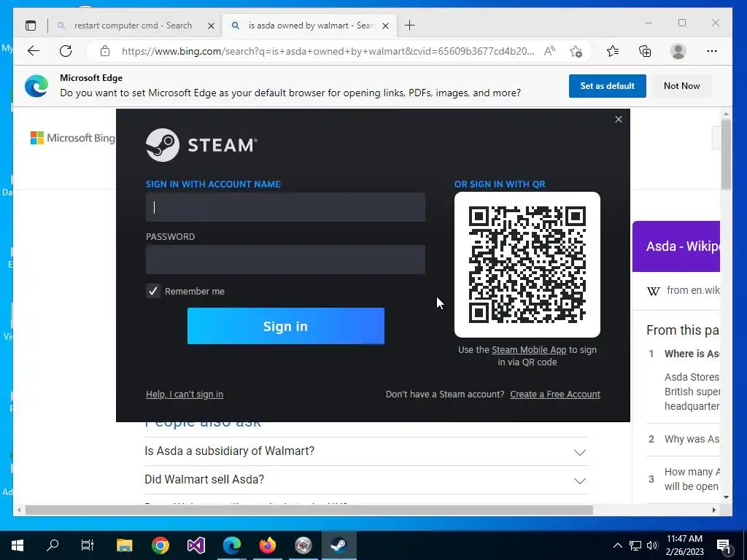Screen dimensions: 747x560
Task: Focus the Steam account name field
Action: coord(285,207)
